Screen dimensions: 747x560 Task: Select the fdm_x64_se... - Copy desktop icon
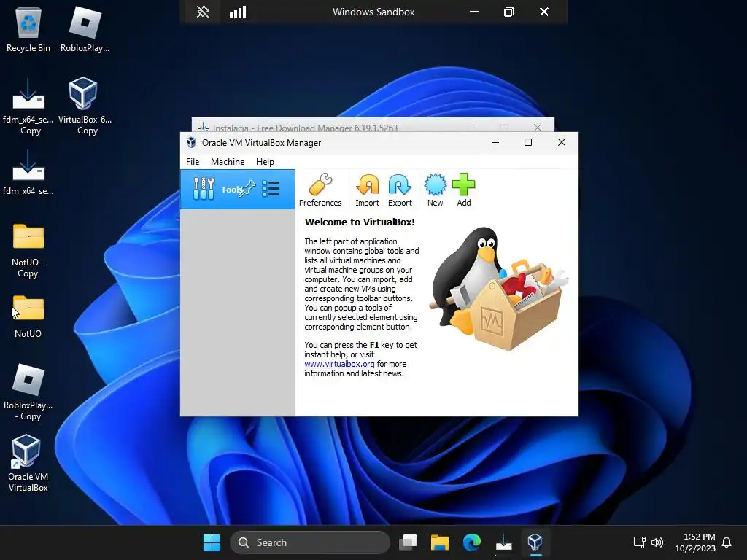coord(28,106)
